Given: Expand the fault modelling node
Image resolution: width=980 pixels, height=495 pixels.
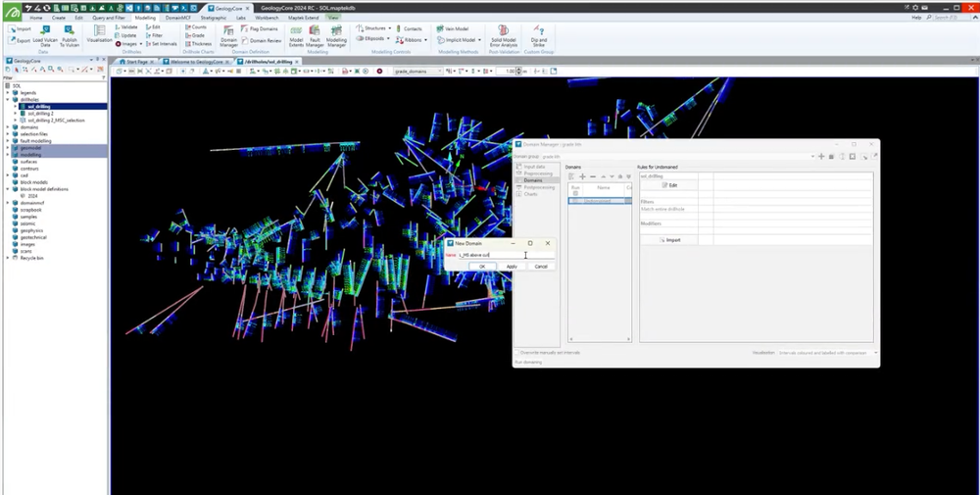Looking at the screenshot, I should click(x=8, y=140).
